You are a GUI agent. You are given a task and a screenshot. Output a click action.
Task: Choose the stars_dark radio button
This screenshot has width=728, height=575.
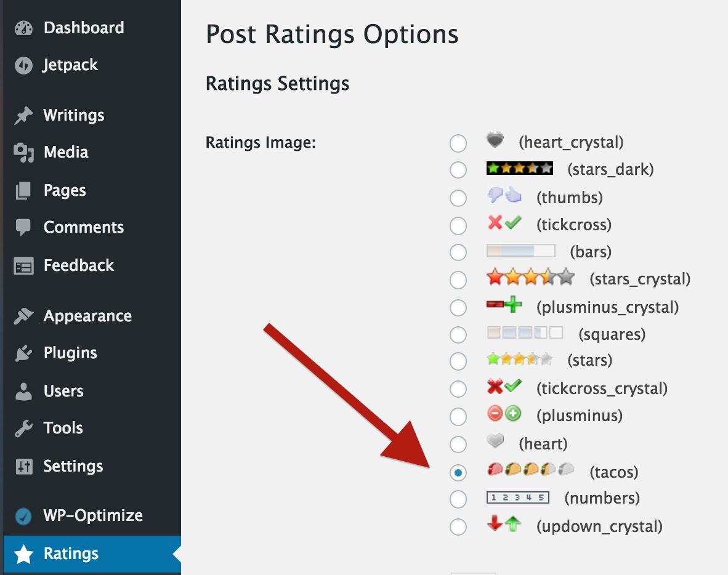click(458, 169)
